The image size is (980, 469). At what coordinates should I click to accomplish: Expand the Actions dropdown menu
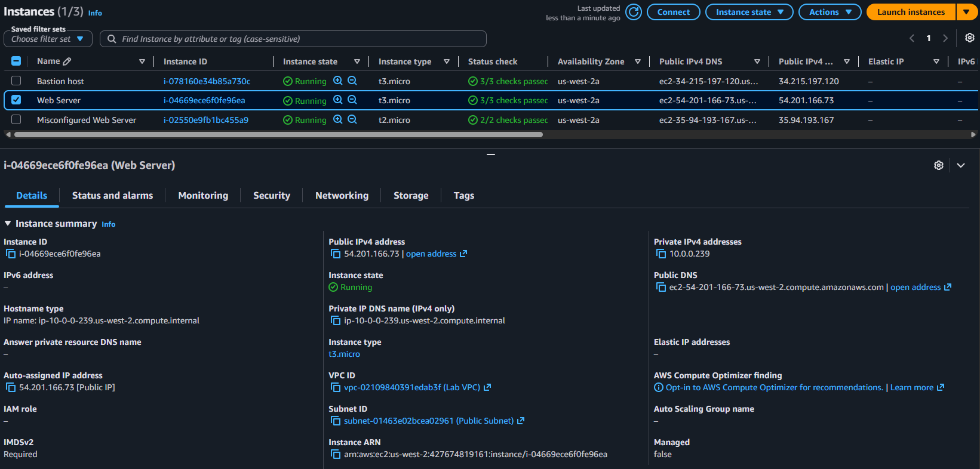830,12
